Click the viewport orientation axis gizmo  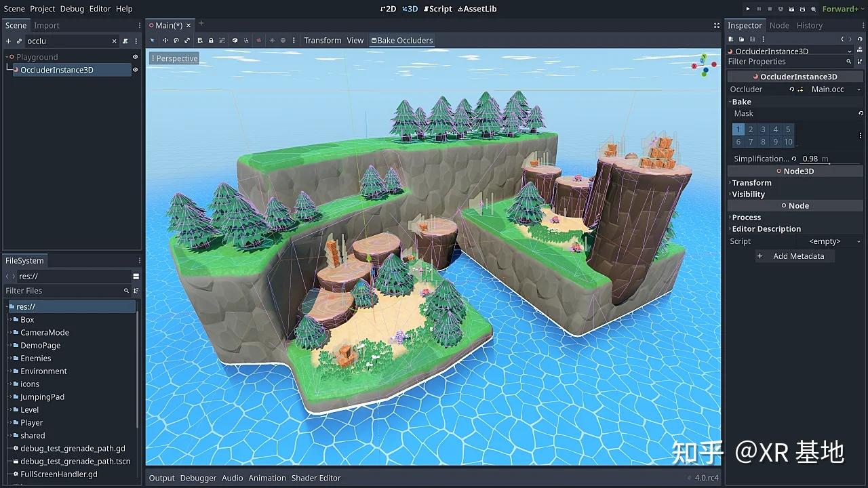coord(704,65)
